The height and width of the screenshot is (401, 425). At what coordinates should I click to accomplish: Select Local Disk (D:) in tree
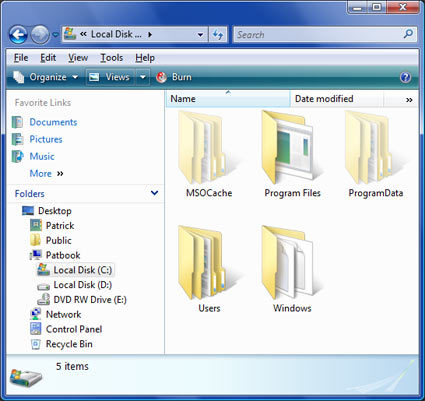point(83,285)
